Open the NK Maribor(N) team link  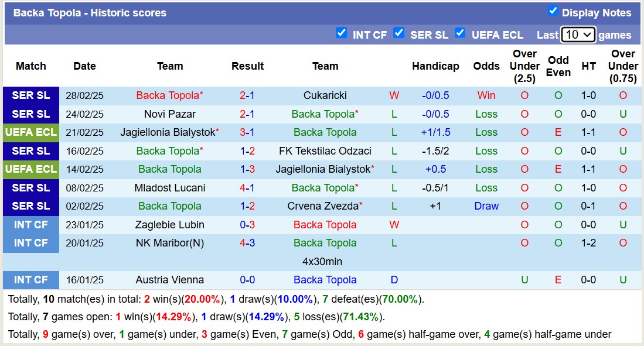point(170,243)
